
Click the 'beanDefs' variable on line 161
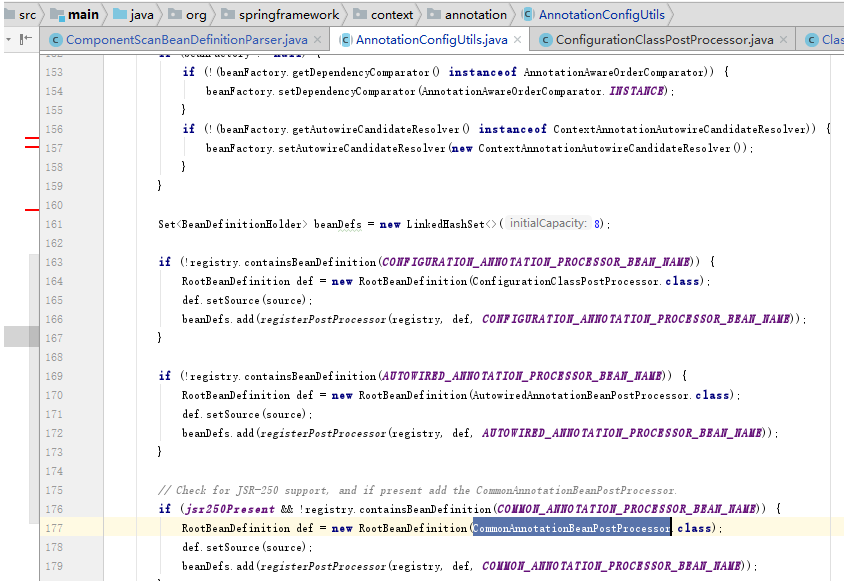pyautogui.click(x=337, y=224)
